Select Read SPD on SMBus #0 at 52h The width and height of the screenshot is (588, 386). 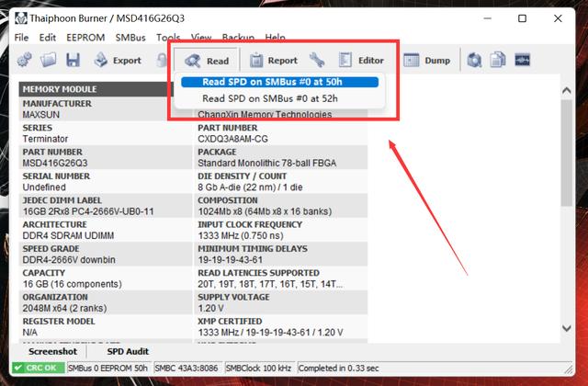point(279,98)
